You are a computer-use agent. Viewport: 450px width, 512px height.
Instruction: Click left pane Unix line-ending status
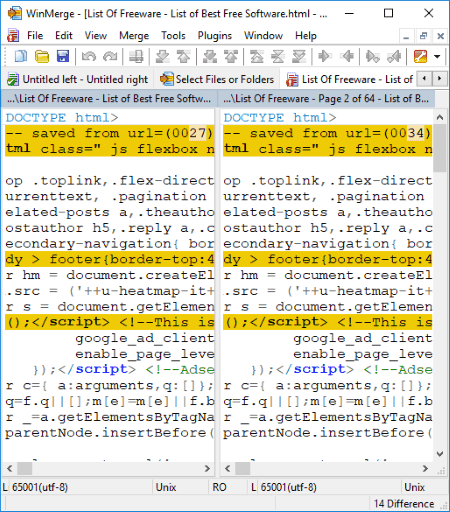tap(166, 487)
